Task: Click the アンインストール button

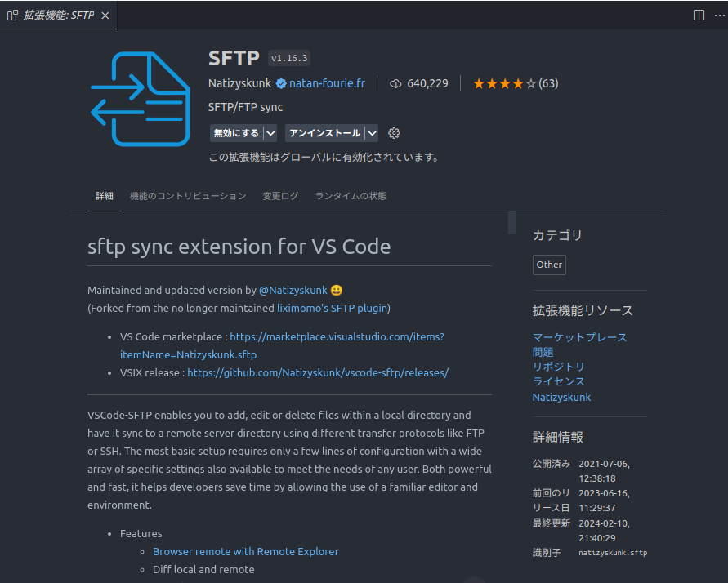Action: click(x=324, y=133)
